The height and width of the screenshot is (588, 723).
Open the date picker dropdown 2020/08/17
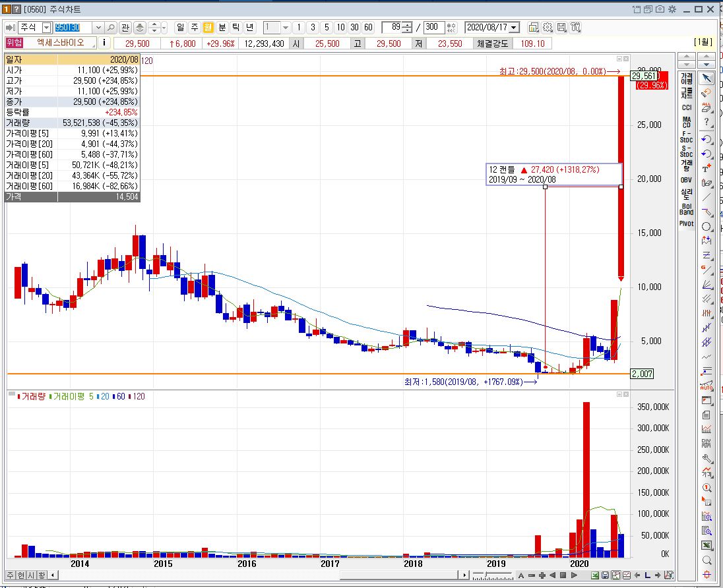514,28
